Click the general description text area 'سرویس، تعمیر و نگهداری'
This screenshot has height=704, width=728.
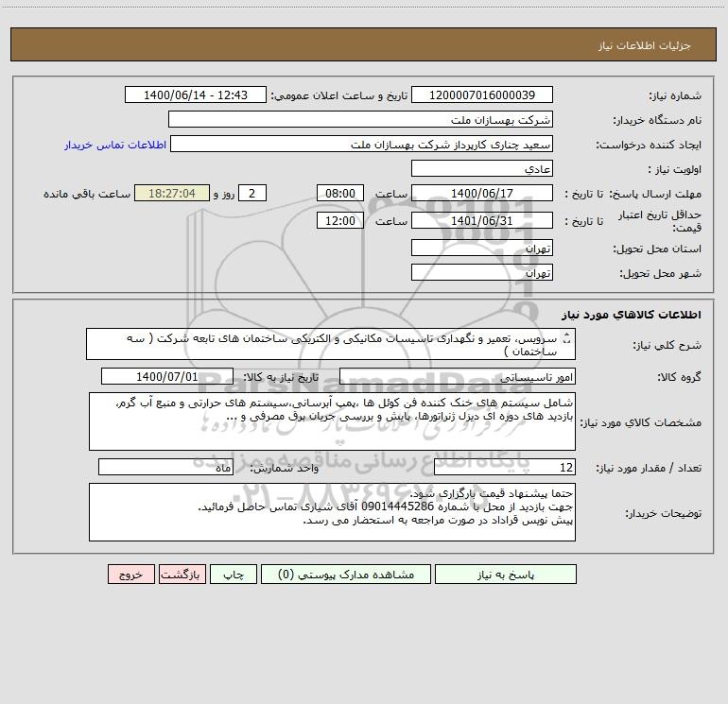click(x=331, y=344)
